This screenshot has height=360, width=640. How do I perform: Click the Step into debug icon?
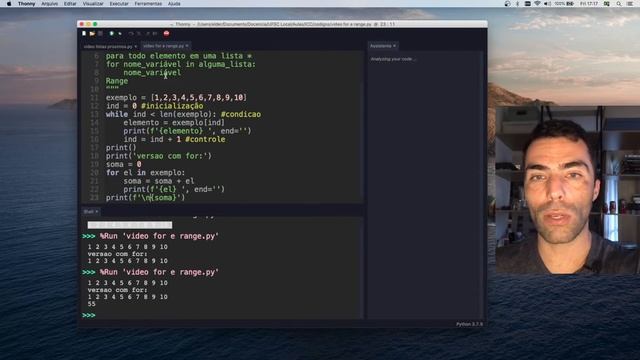click(x=139, y=33)
